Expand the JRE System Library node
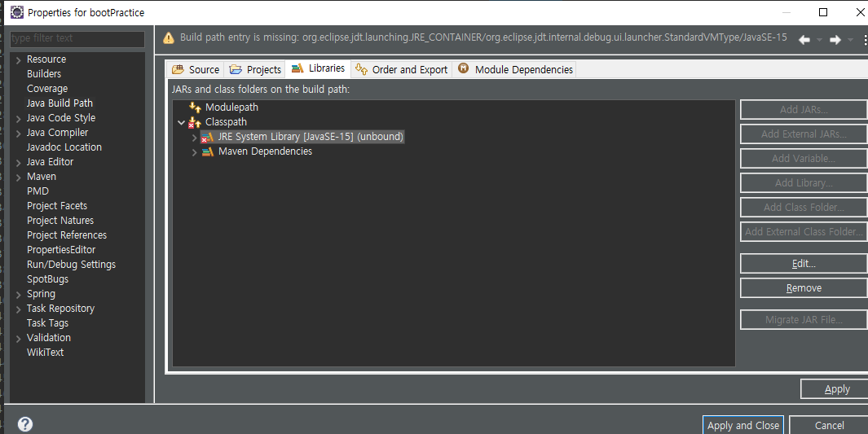Screen dimensions: 868x434 pyautogui.click(x=194, y=137)
